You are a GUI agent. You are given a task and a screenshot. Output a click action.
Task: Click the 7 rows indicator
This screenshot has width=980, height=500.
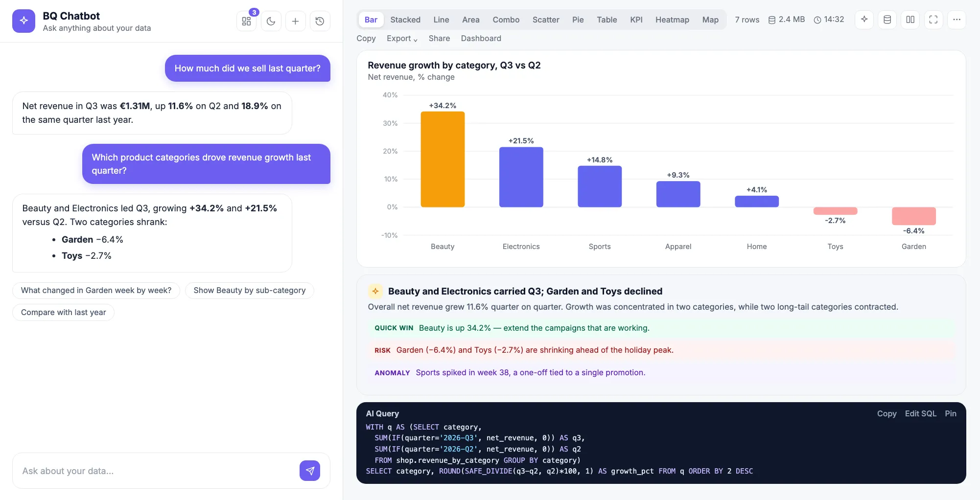(747, 20)
